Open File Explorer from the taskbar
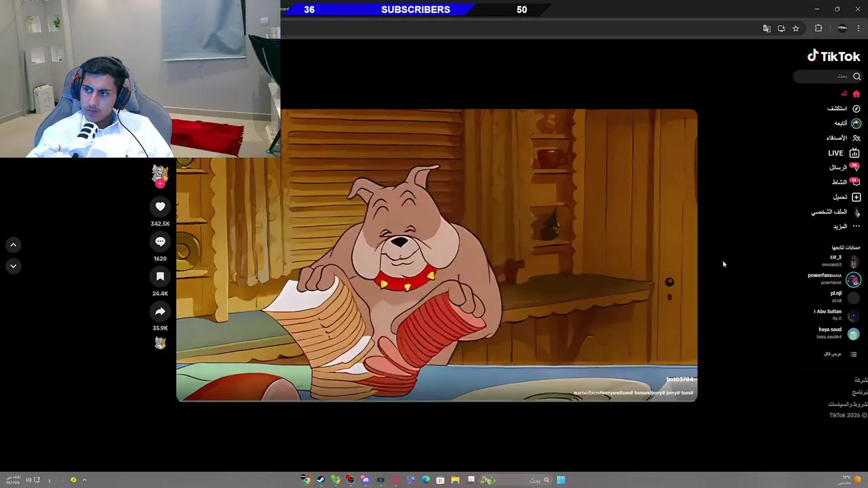 [x=455, y=480]
